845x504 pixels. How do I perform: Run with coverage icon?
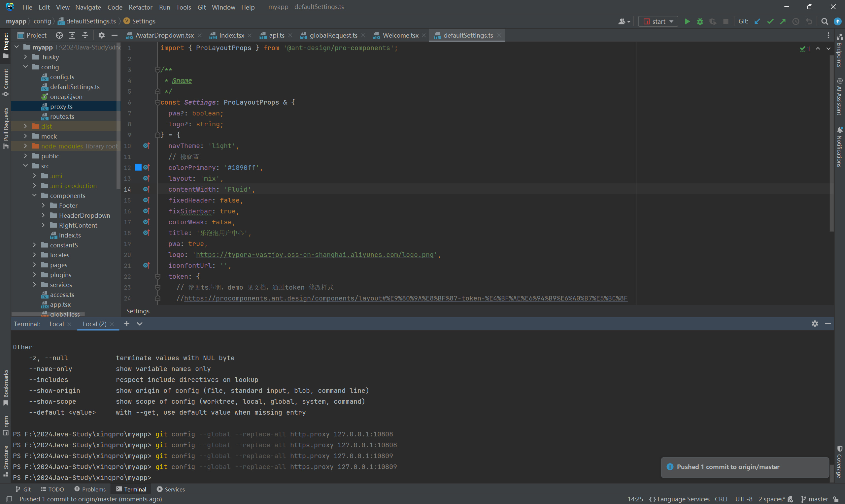tap(713, 21)
